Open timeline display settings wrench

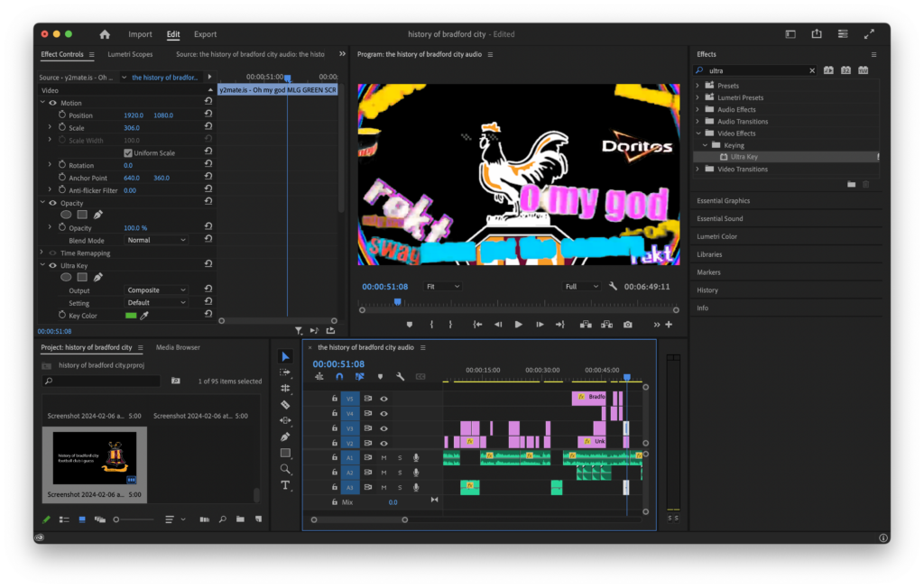coord(400,376)
